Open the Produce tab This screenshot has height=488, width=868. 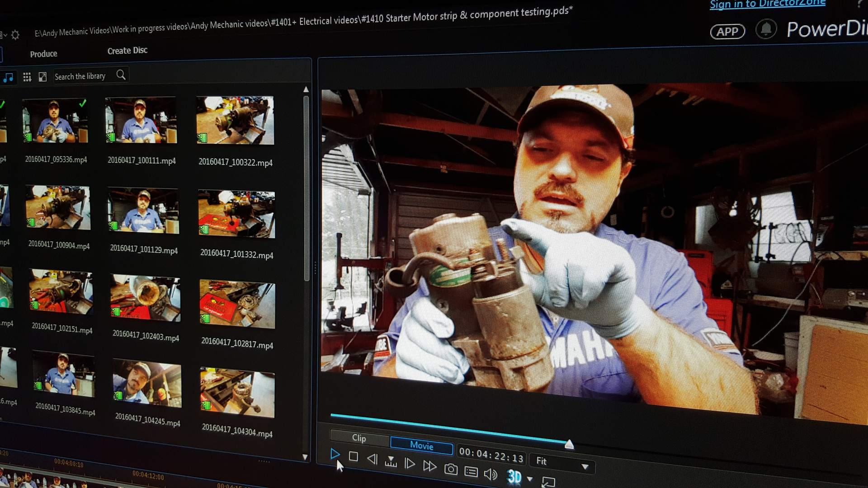pos(43,54)
